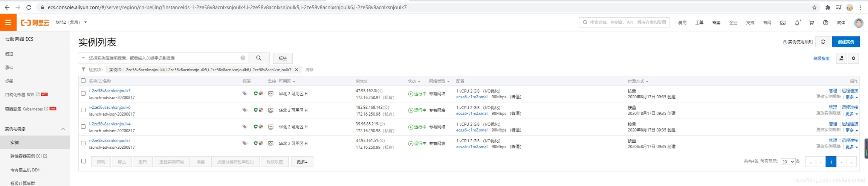
Task: Select checkbox for instance i-2ze58v8acnlxsnjoulk5
Action: coord(83,93)
